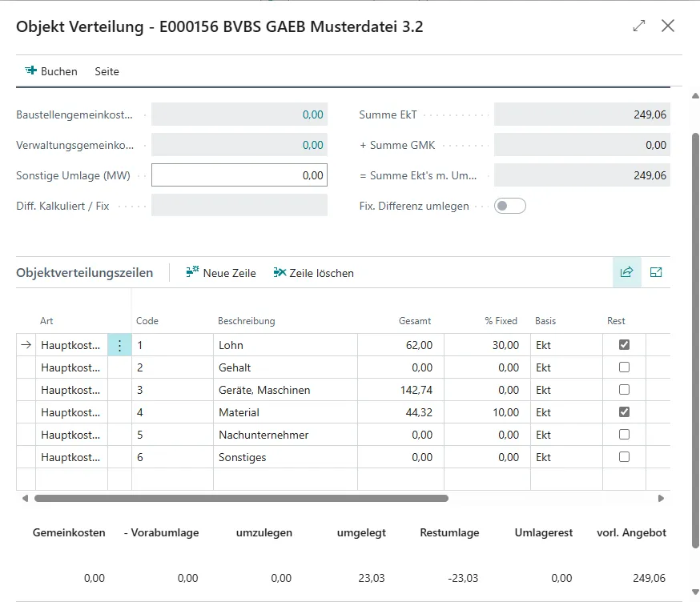Uncheck the Rest checkbox for Lohn

point(624,345)
